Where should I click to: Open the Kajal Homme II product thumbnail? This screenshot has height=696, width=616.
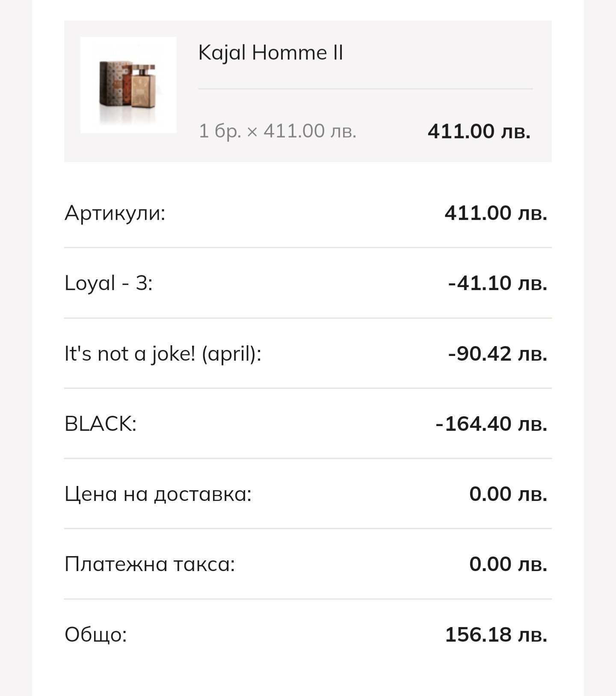click(128, 85)
